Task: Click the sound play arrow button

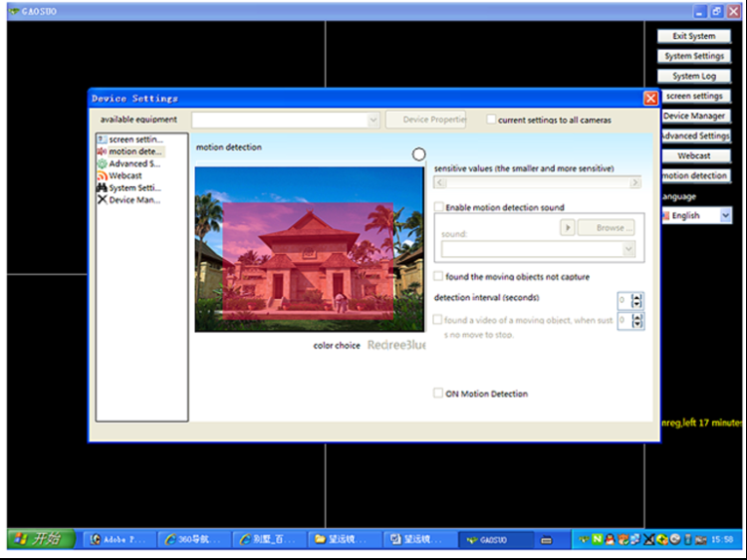Action: click(568, 228)
